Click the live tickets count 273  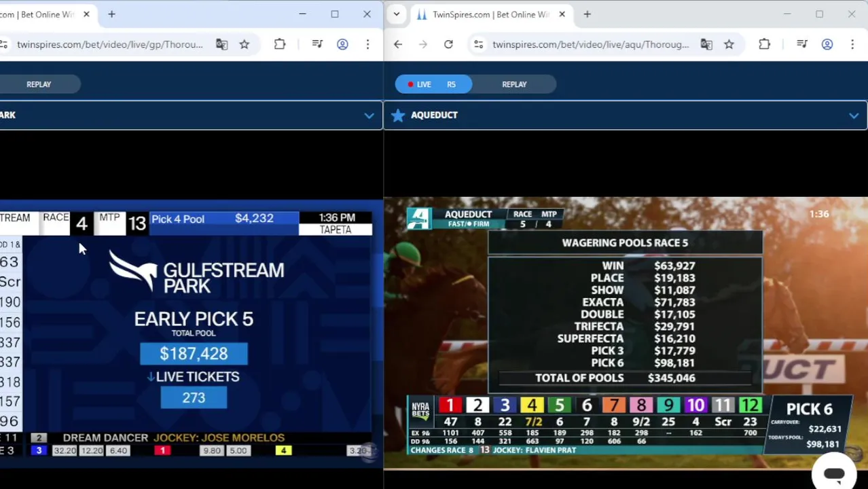click(194, 398)
